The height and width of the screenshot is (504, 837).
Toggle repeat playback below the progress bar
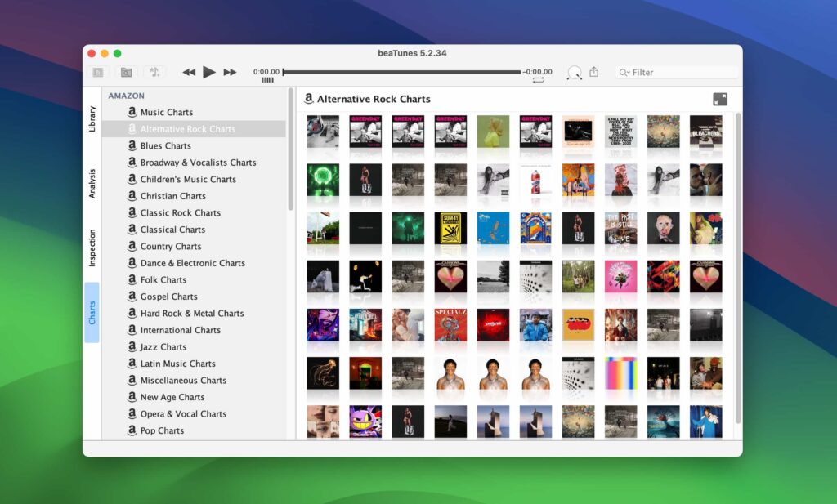coord(539,78)
